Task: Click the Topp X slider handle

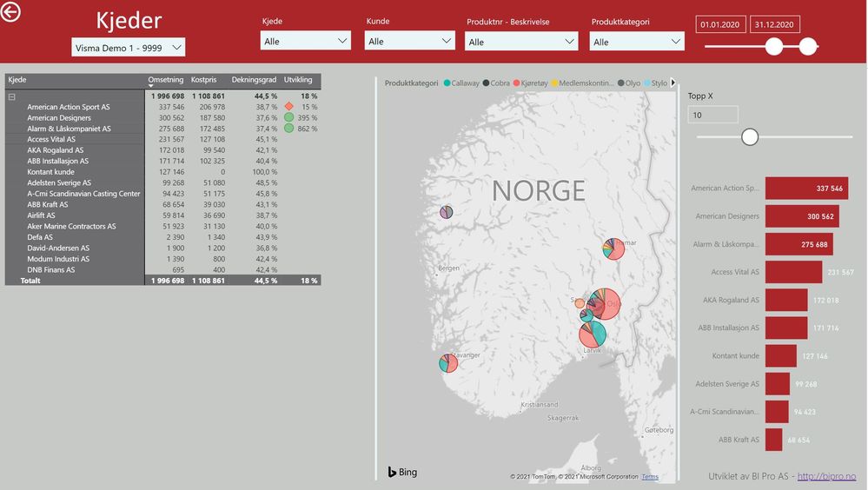Action: (x=750, y=136)
